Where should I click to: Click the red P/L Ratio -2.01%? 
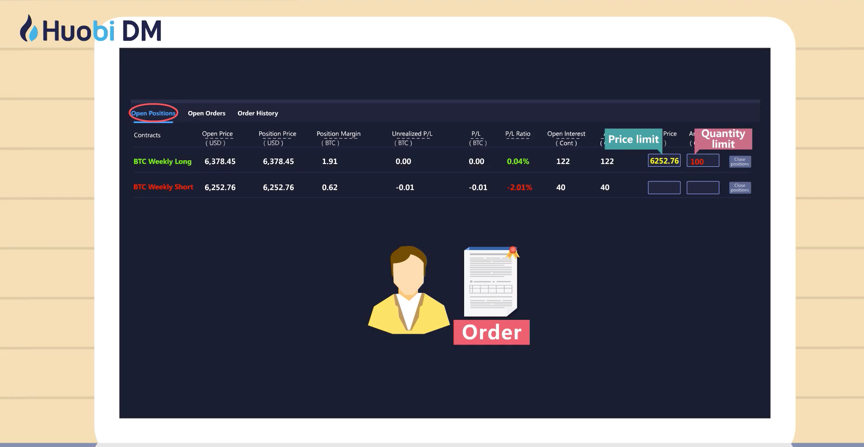point(520,187)
